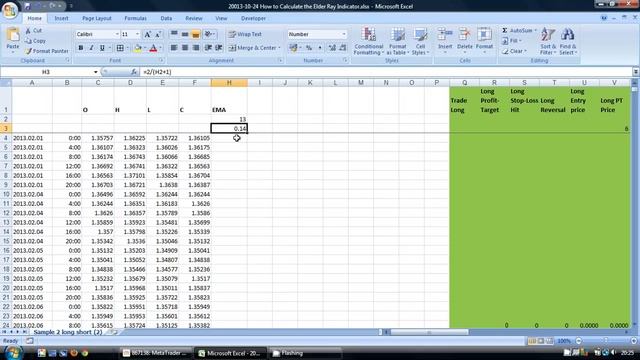Select column H header

[229, 83]
